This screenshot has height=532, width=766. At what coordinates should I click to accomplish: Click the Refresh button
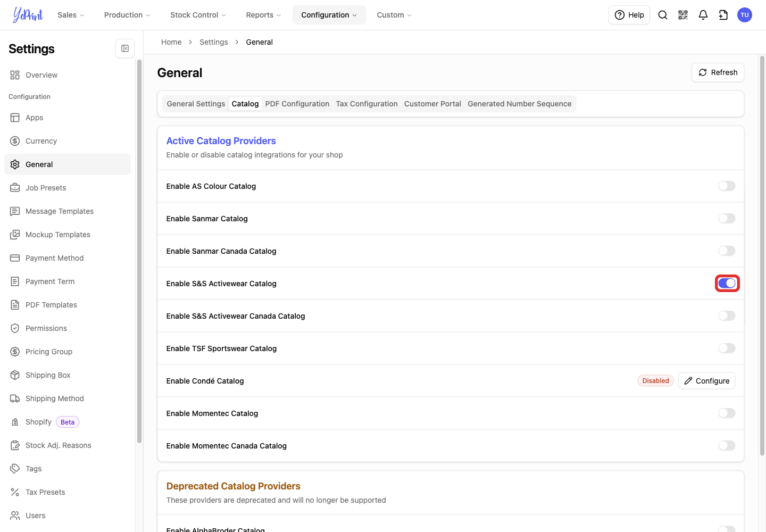[x=718, y=72]
